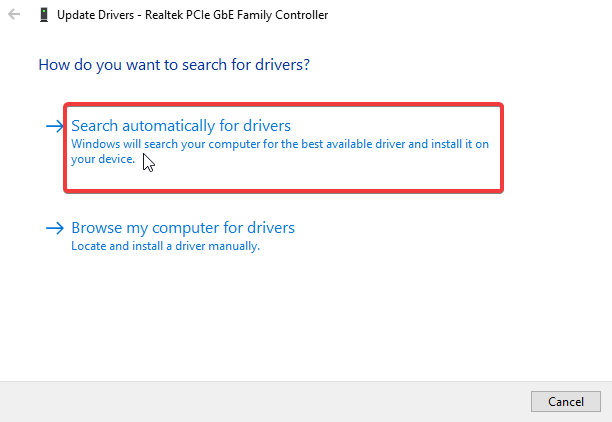Click Locate and install a driver manually text
The width and height of the screenshot is (612, 422).
coord(165,246)
